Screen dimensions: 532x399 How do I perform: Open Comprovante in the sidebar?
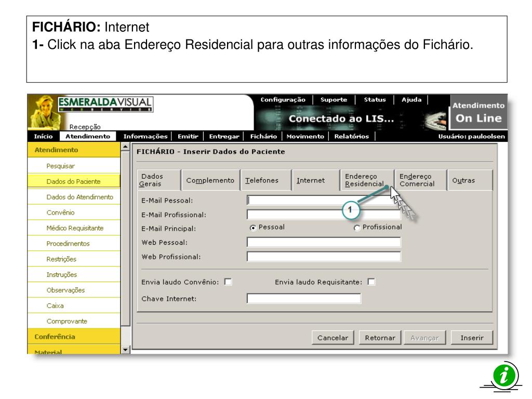[74, 321]
